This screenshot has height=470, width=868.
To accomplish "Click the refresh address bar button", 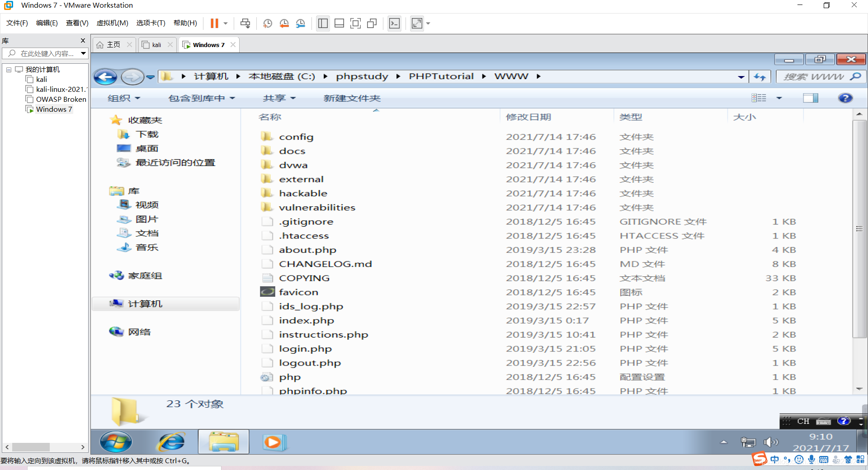I will (x=760, y=77).
